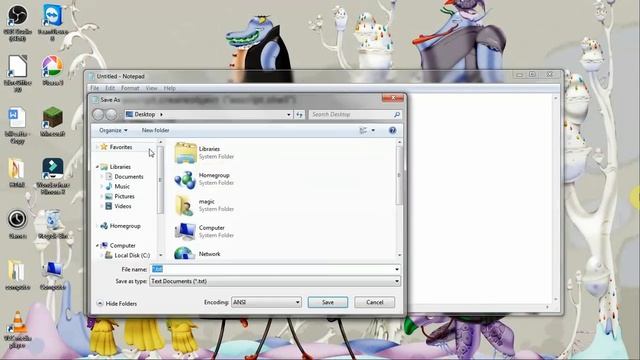Click the Save button
Viewport: 640px width, 360px height.
coord(328,302)
